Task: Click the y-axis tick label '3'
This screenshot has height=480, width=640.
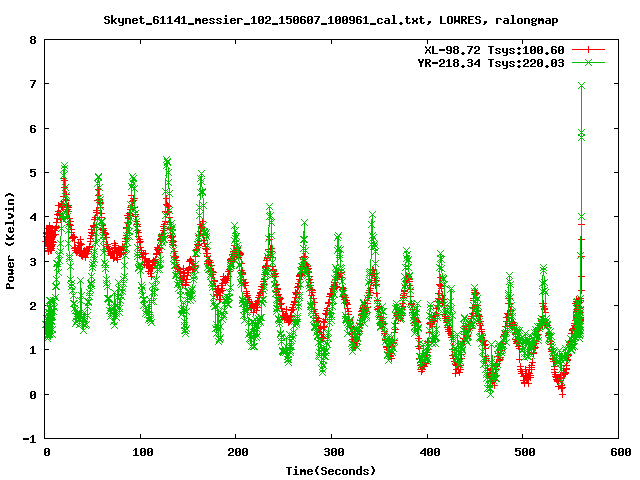Action: point(33,262)
